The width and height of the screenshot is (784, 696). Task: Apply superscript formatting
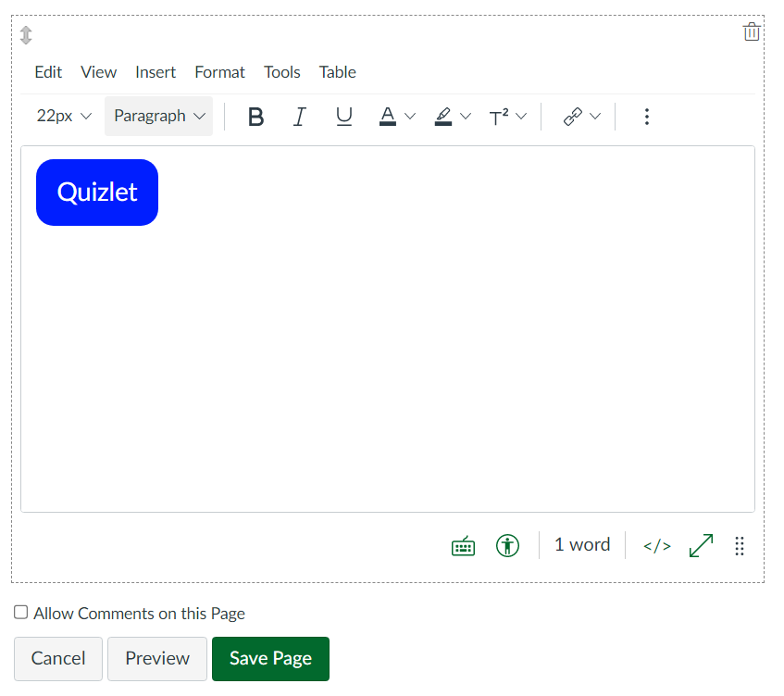pyautogui.click(x=502, y=117)
